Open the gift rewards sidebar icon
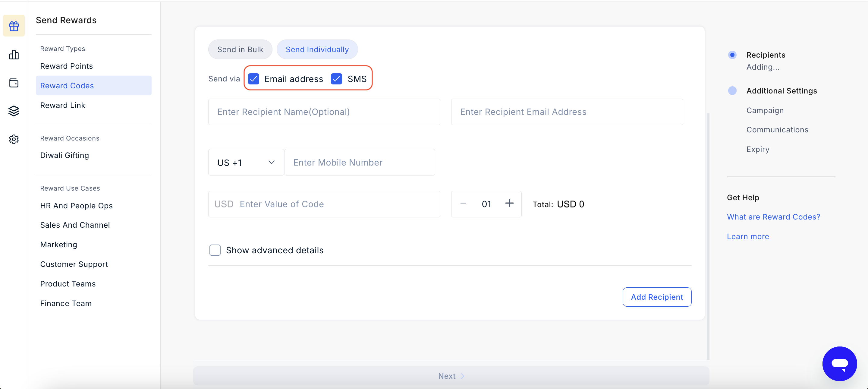The height and width of the screenshot is (389, 868). [14, 26]
